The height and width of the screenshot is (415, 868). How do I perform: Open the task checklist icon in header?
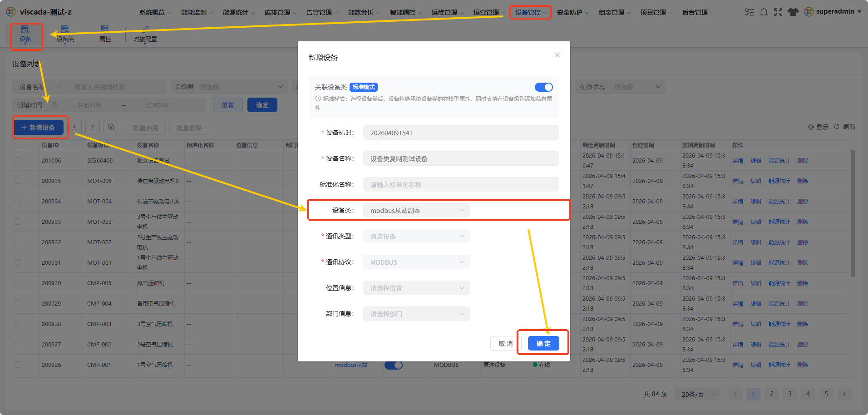pos(749,12)
